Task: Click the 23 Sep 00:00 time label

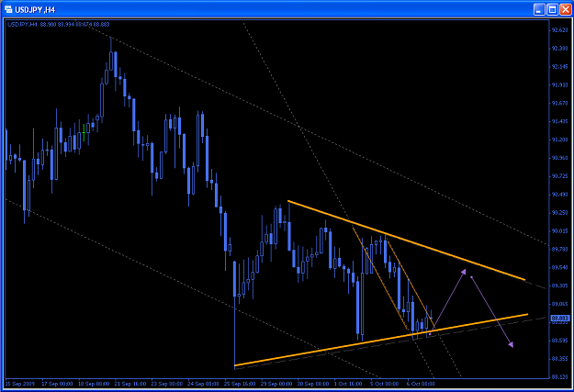Action: point(167,384)
